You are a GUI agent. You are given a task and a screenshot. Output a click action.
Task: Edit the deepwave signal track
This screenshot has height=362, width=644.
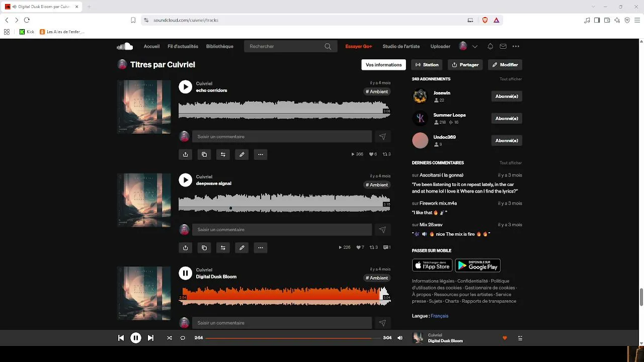242,247
